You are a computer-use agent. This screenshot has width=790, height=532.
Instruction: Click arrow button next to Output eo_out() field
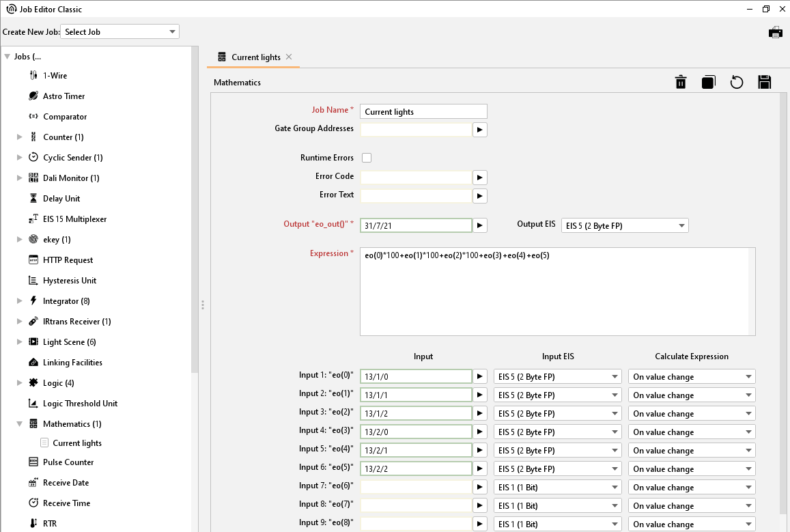[x=479, y=225]
